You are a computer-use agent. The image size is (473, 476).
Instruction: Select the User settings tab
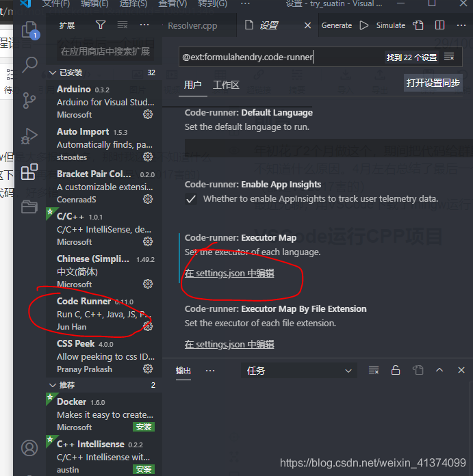tap(192, 85)
